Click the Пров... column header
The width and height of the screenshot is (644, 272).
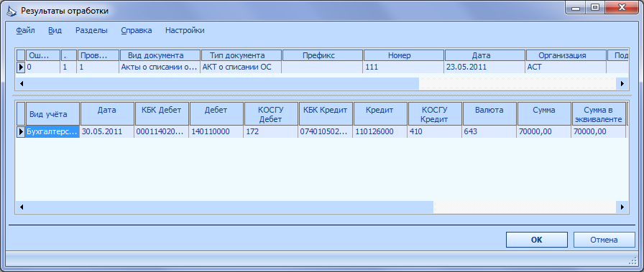(98, 55)
